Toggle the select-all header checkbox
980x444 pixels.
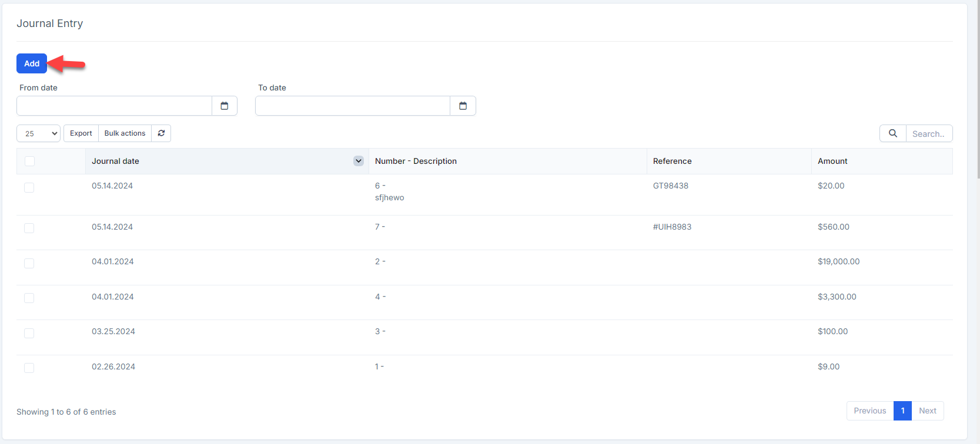tap(30, 161)
